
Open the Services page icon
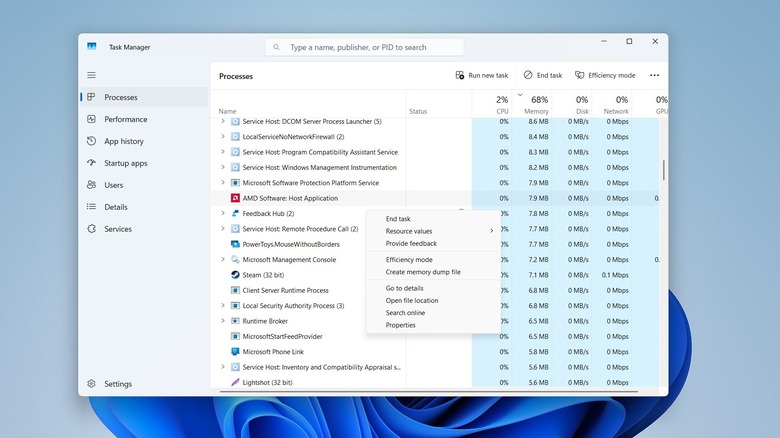91,229
